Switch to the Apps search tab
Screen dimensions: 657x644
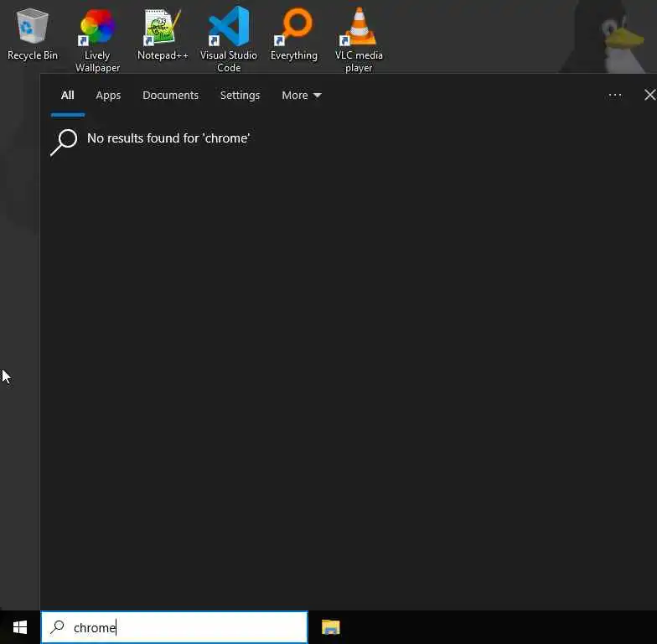point(108,96)
